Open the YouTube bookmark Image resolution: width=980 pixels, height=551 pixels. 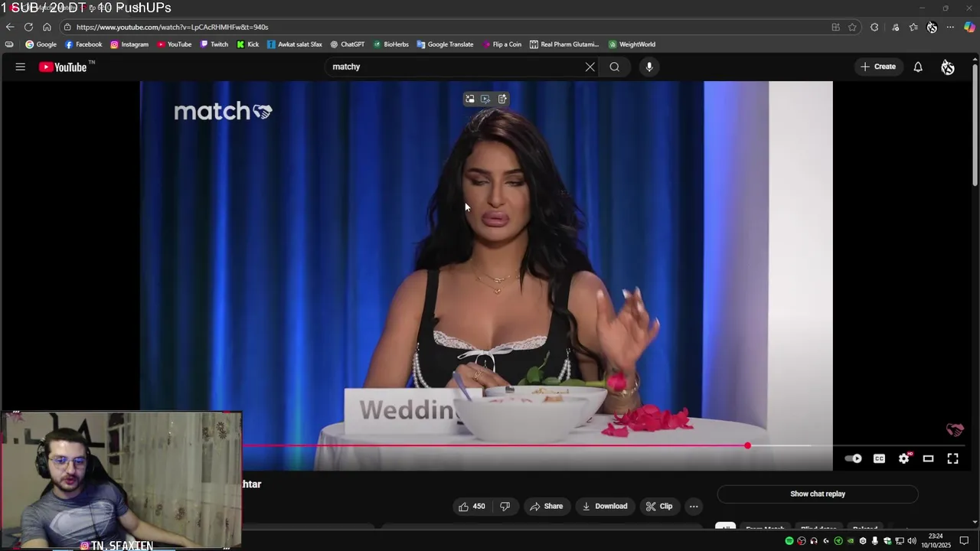pos(175,44)
